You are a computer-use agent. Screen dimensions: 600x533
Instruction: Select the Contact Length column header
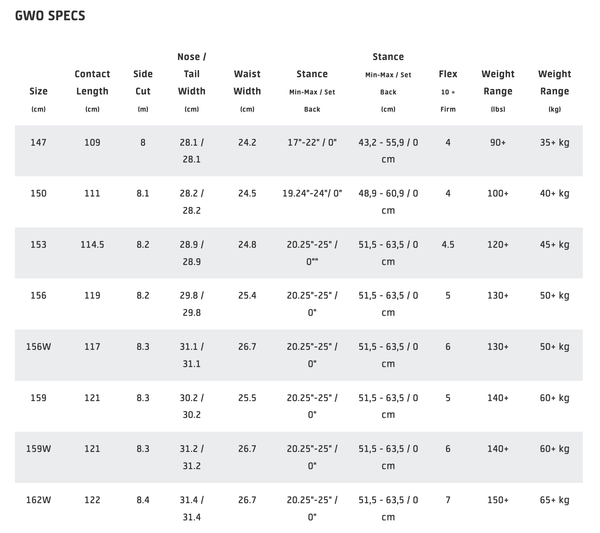pyautogui.click(x=92, y=82)
